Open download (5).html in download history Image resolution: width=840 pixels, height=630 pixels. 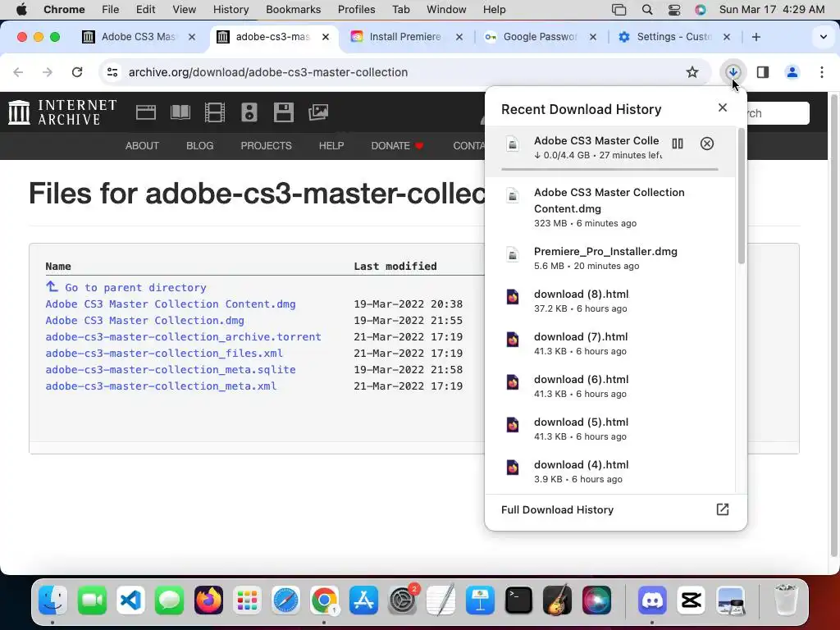(609, 428)
